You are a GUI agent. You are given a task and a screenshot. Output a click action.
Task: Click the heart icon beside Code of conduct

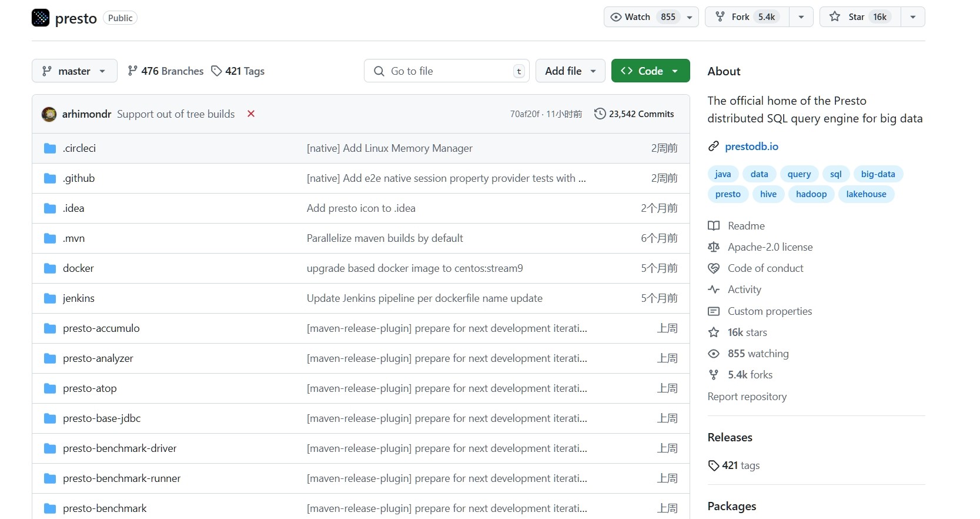(714, 268)
